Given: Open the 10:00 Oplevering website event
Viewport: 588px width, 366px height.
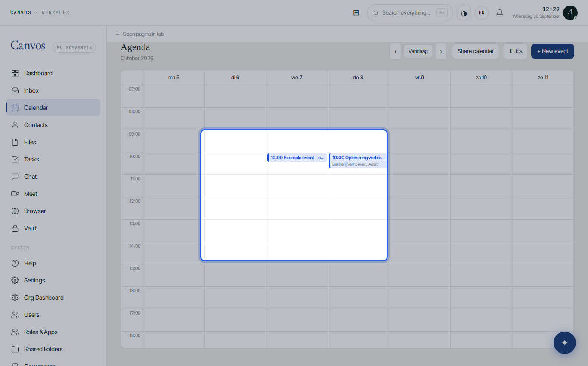Looking at the screenshot, I should click(358, 161).
